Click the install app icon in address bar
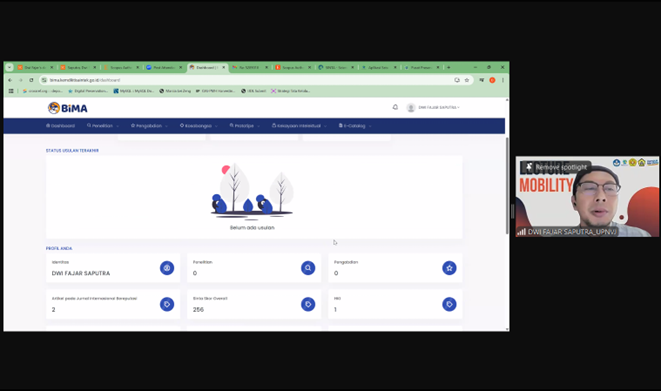This screenshot has width=661, height=391. [x=457, y=80]
